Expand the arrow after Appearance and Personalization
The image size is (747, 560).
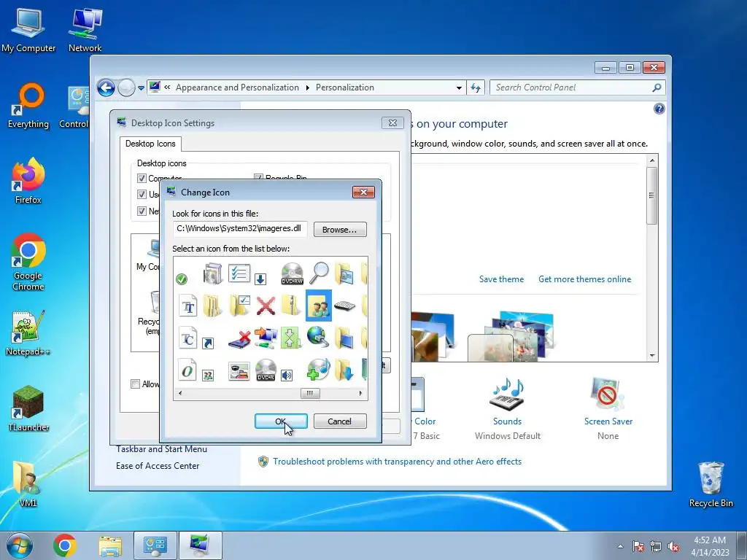(x=307, y=87)
